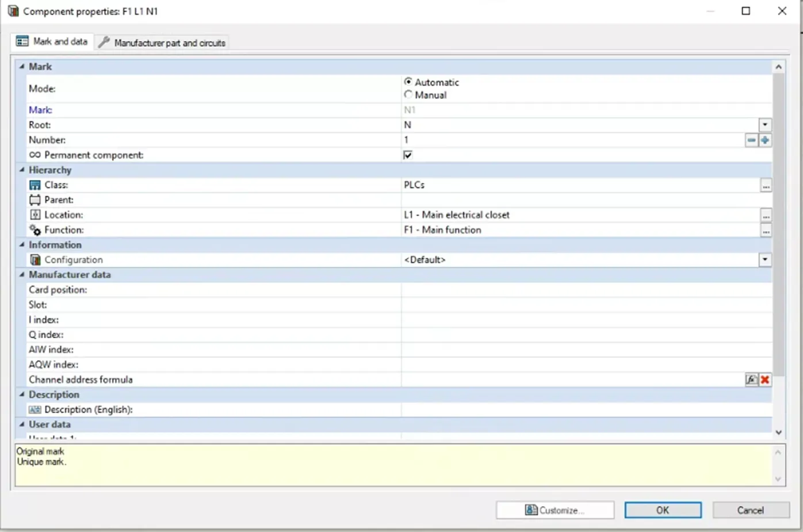Viewport: 803px width, 532px height.
Task: Browse for Function with ellipsis button
Action: (x=766, y=231)
